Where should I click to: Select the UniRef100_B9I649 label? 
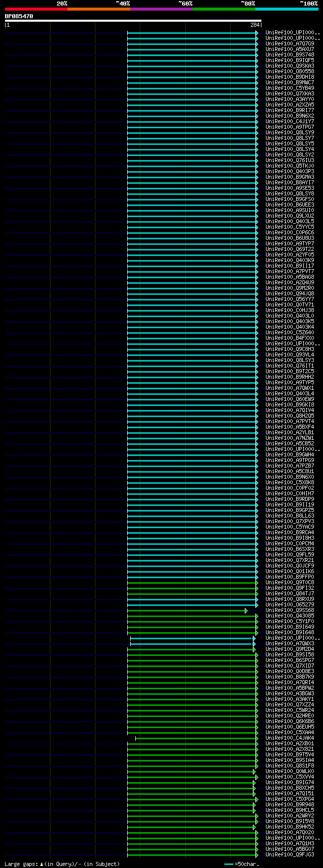(x=290, y=627)
